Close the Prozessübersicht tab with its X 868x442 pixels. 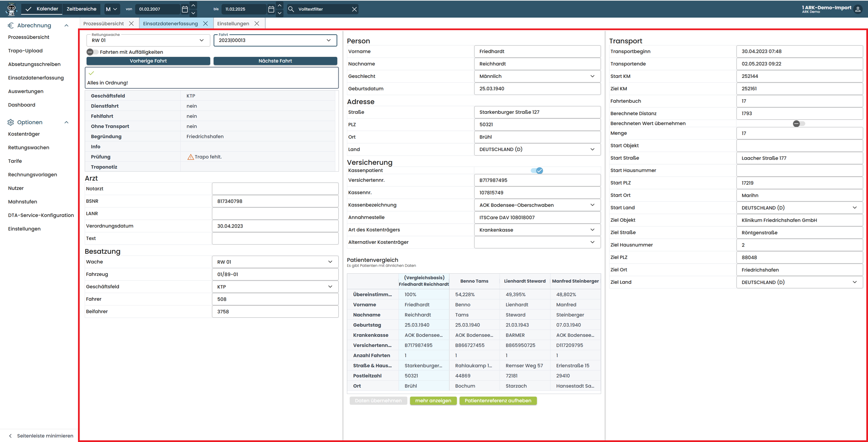(x=132, y=23)
